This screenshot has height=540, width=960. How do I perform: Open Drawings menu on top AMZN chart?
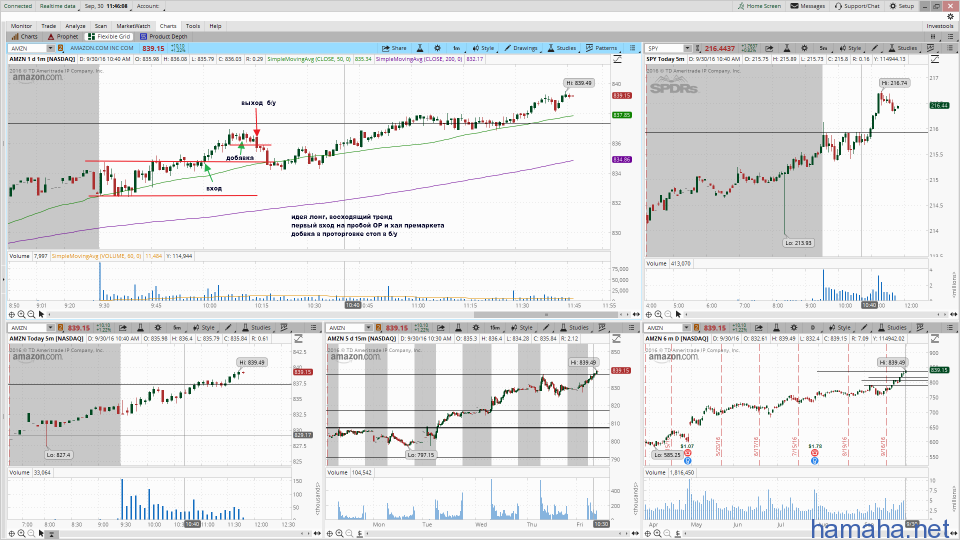tap(521, 48)
